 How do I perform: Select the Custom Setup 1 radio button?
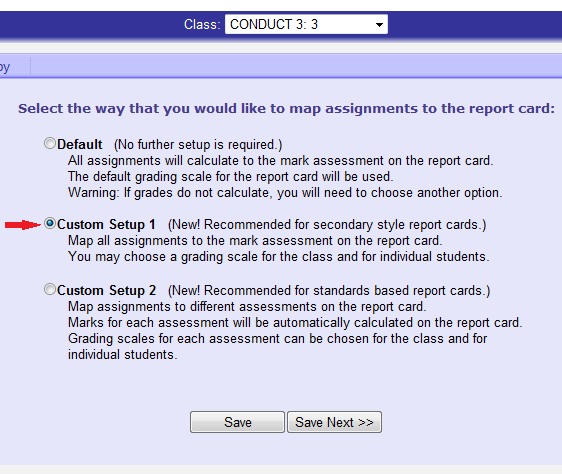50,223
